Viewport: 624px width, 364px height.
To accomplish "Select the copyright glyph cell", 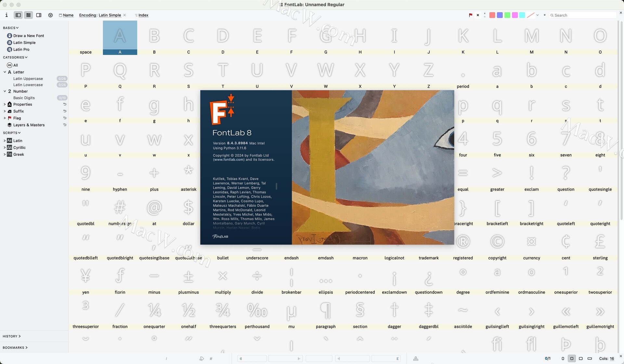I will pos(497,244).
